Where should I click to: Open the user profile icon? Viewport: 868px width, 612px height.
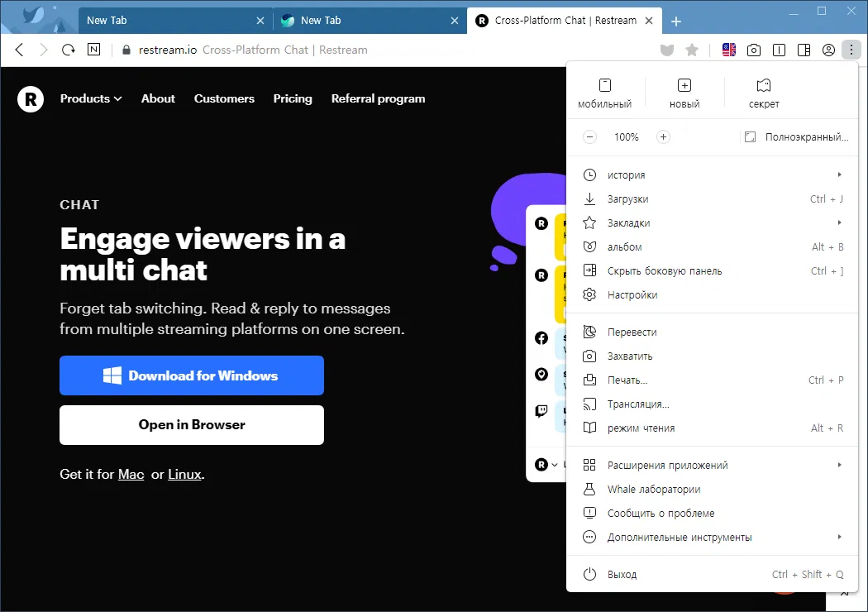[828, 50]
